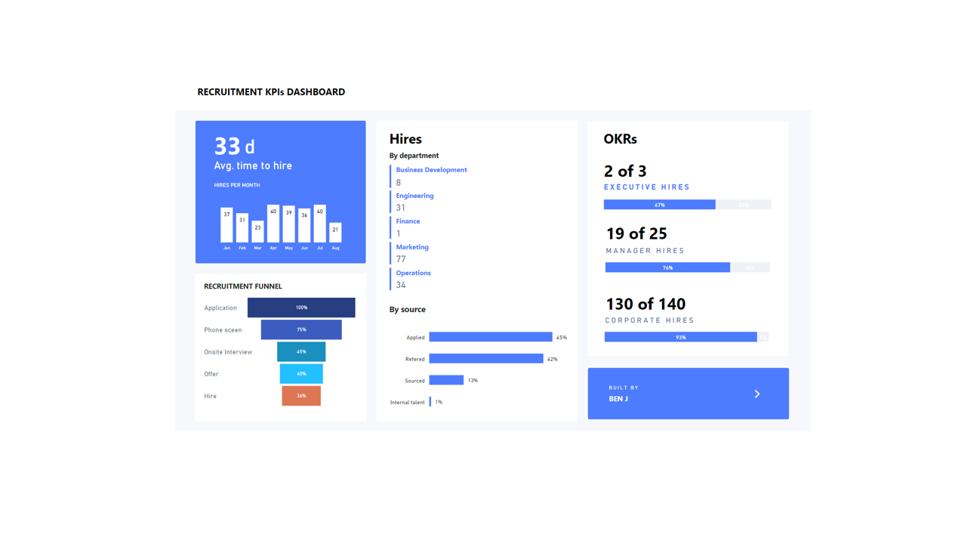
Task: Select the Corporate Hires 93% progress bar
Action: click(x=680, y=337)
